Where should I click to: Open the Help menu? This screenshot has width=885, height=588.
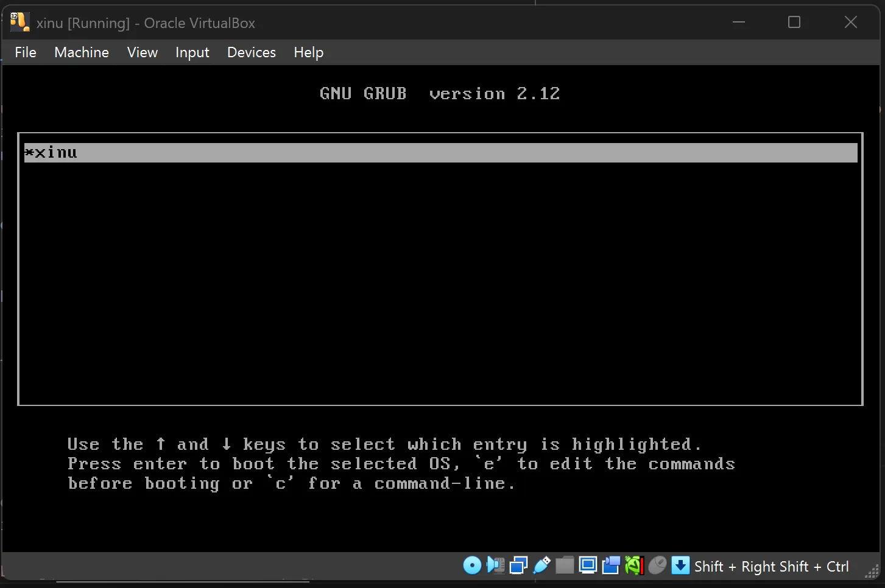pyautogui.click(x=308, y=52)
